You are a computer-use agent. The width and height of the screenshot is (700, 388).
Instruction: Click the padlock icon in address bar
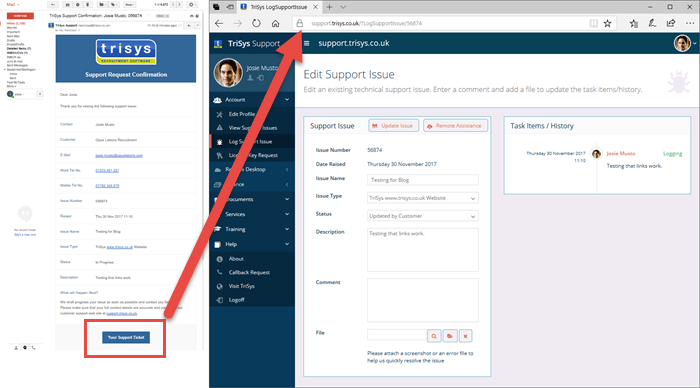point(300,23)
